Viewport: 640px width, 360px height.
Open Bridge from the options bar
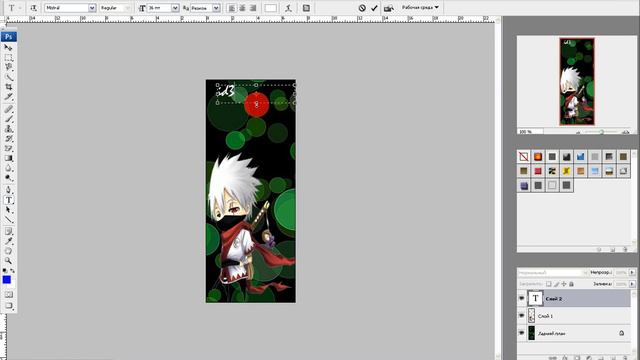(389, 8)
